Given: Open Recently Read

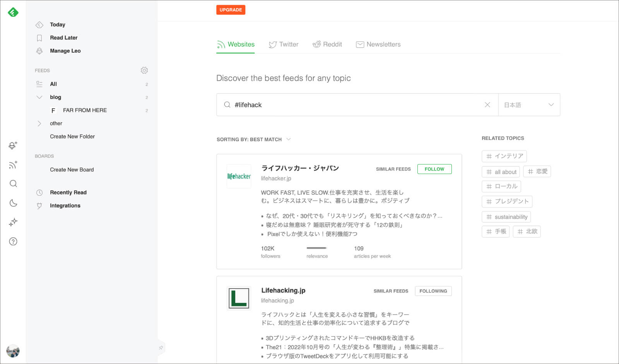Looking at the screenshot, I should pos(68,192).
